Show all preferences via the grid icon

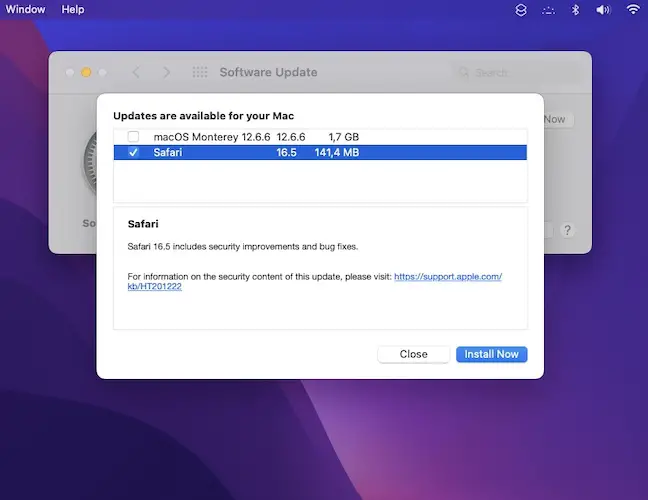[x=200, y=72]
